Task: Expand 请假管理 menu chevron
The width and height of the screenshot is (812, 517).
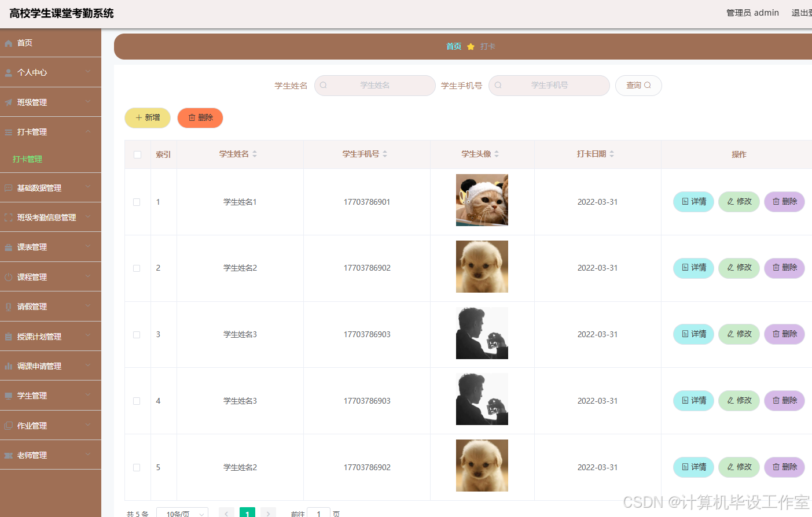Action: (88, 305)
